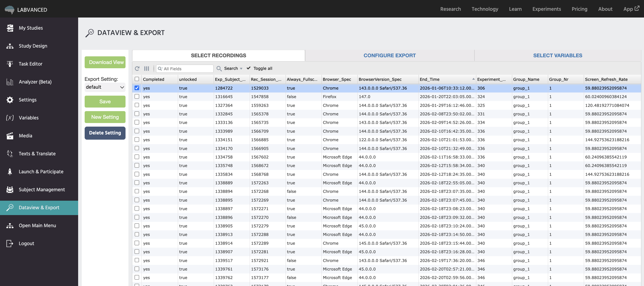644x286 pixels.
Task: Click the Study Design hierarchy icon
Action: click(10, 46)
